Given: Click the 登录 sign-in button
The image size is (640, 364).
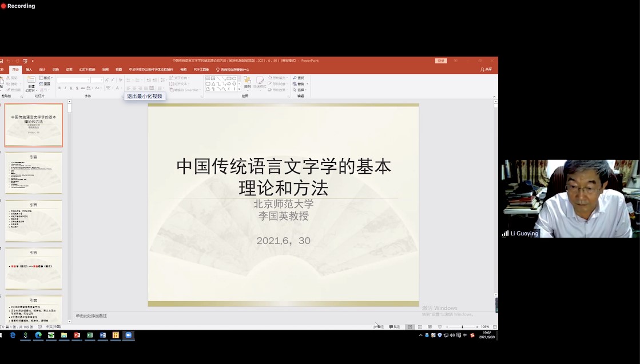Looking at the screenshot, I should point(441,61).
